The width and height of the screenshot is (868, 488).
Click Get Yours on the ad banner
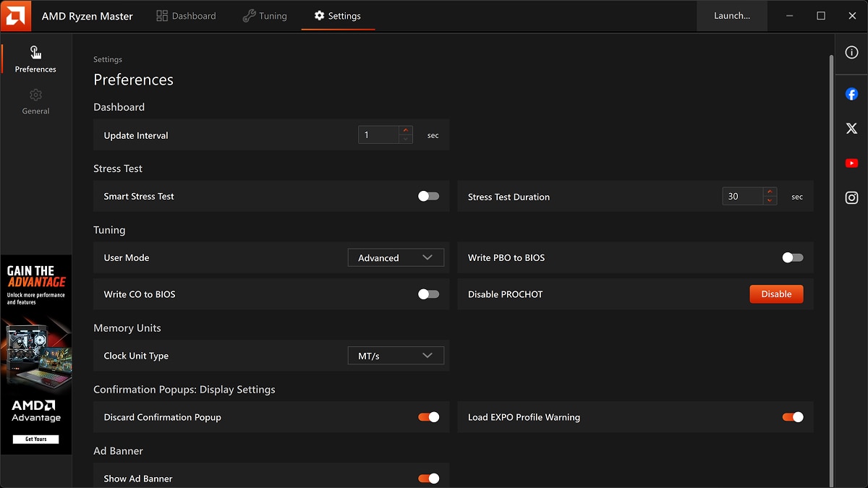(x=36, y=439)
